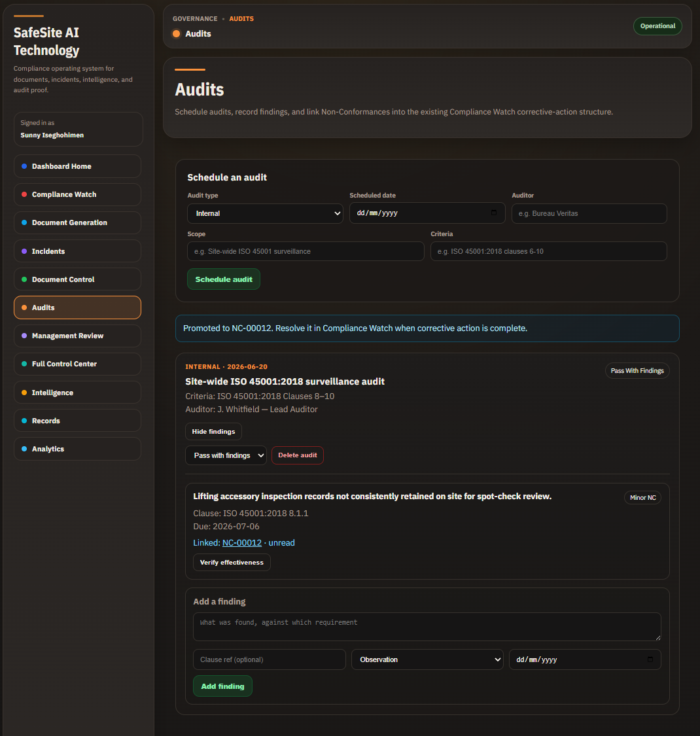Click the Lifting accessory inspection finding text

pos(372,496)
